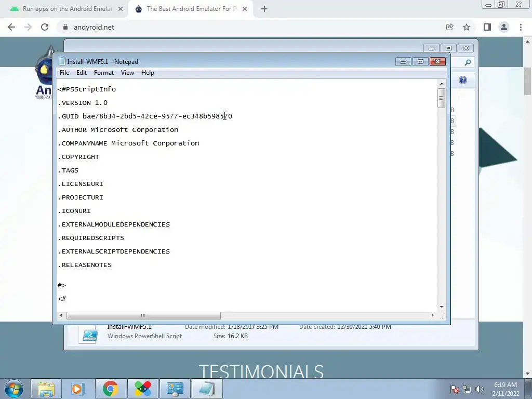The height and width of the screenshot is (399, 532).
Task: Go forward in Chrome
Action: (28, 27)
